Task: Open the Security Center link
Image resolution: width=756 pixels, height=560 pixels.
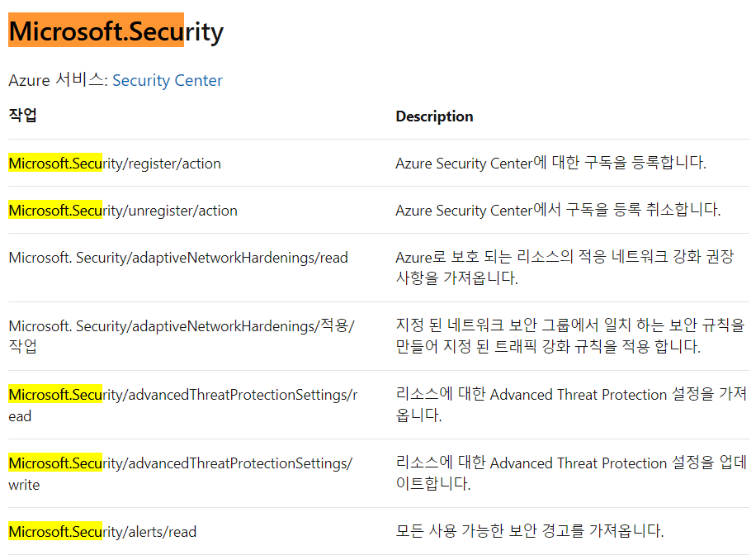Action: [168, 80]
